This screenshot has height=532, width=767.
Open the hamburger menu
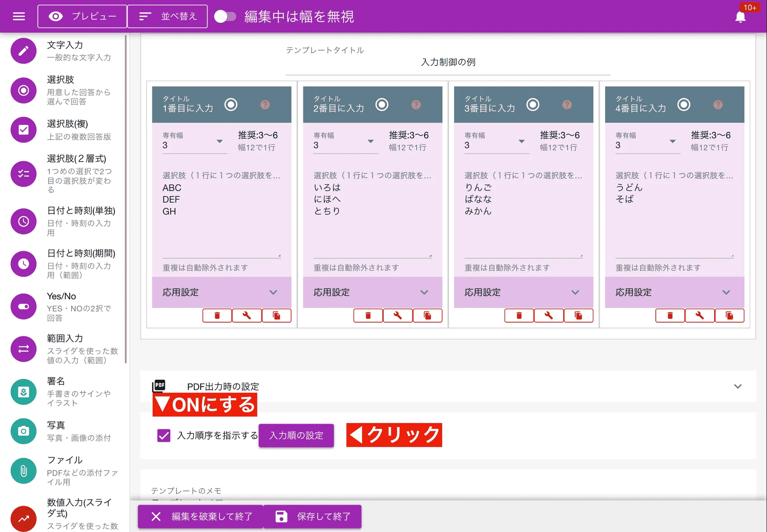click(x=18, y=16)
